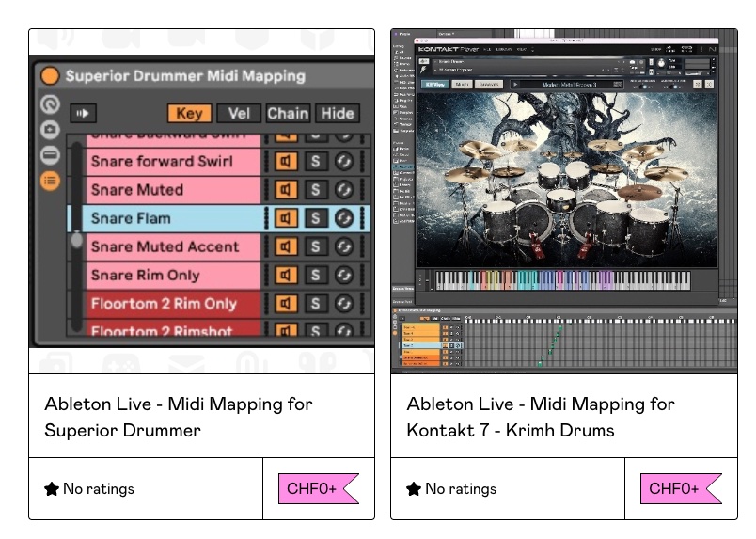Solo the Snare Muted chain
Viewport: 756px width, 539px height.
(315, 190)
